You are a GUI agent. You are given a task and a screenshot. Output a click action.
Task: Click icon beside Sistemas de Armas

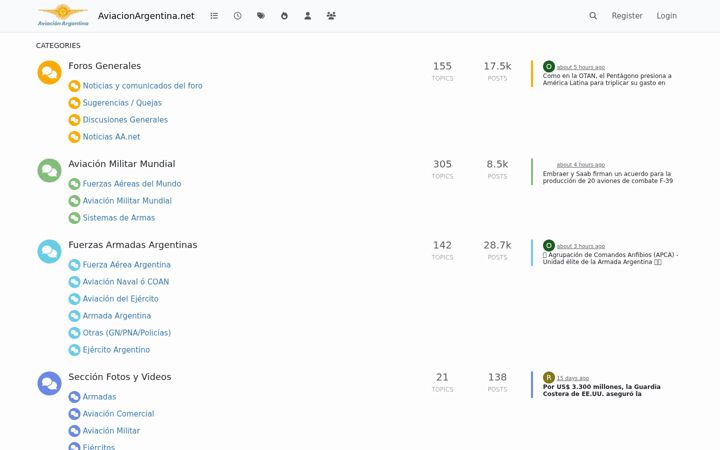point(74,218)
